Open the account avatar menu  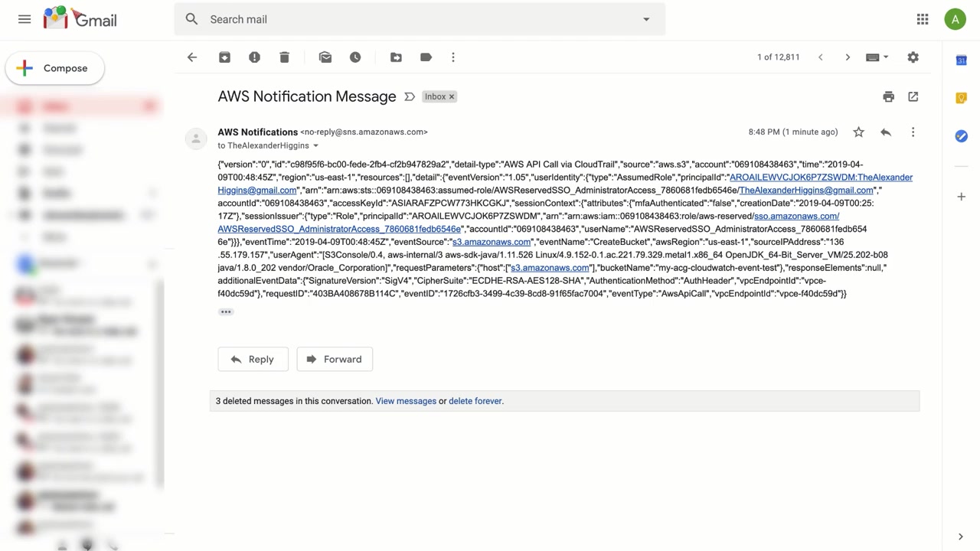pyautogui.click(x=955, y=19)
